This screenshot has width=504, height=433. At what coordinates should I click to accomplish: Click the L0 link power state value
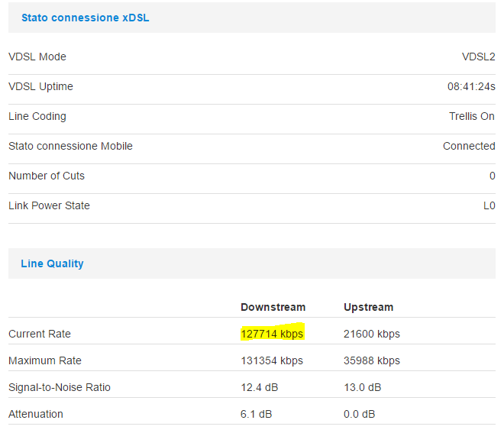point(488,205)
